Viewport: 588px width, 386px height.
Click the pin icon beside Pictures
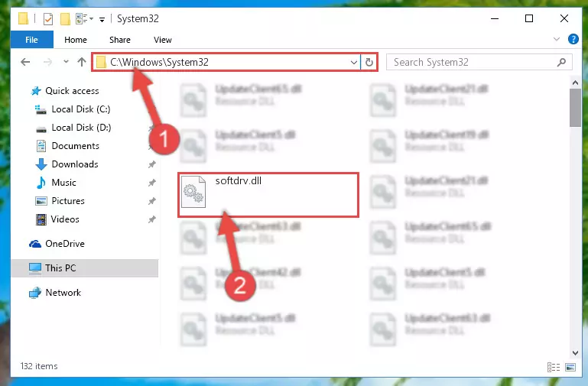151,201
